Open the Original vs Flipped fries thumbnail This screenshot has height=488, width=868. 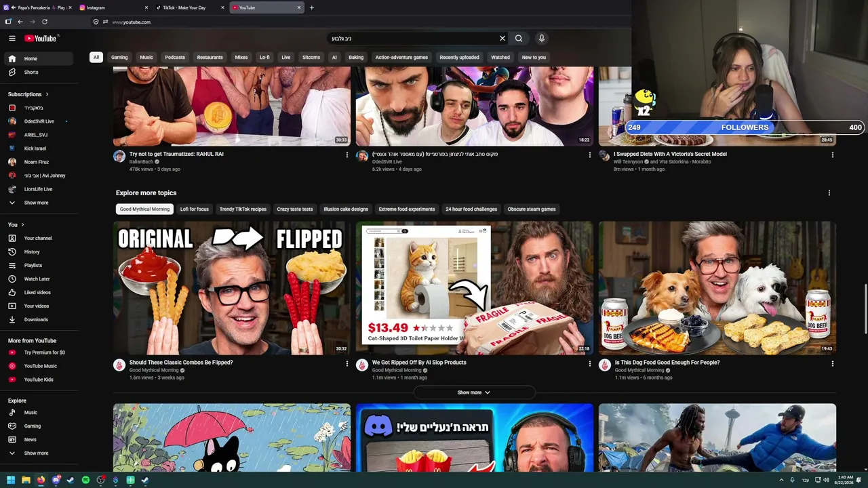point(232,288)
